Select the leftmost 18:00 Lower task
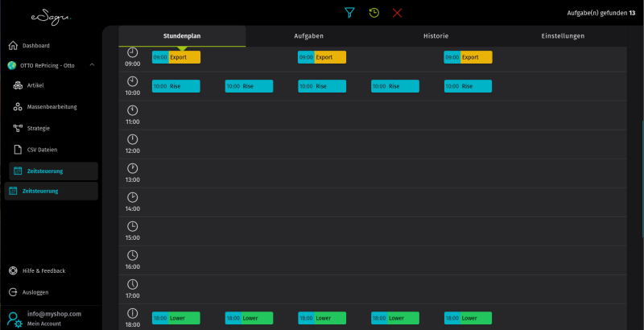Image resolution: width=644 pixels, height=330 pixels. [176, 319]
